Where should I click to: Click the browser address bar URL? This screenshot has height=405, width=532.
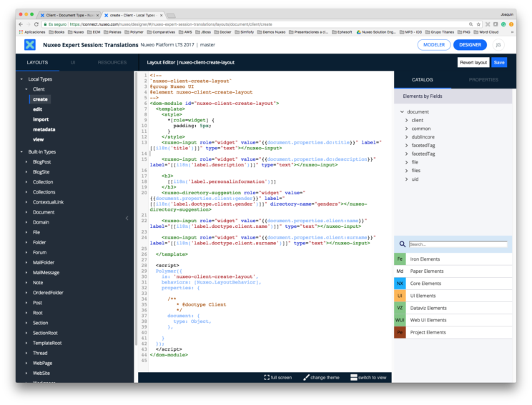171,24
